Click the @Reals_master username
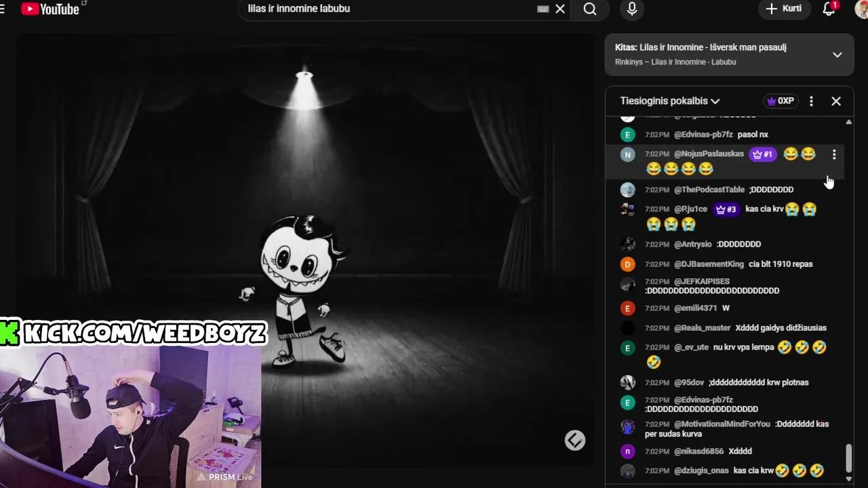The height and width of the screenshot is (488, 868). (x=702, y=327)
